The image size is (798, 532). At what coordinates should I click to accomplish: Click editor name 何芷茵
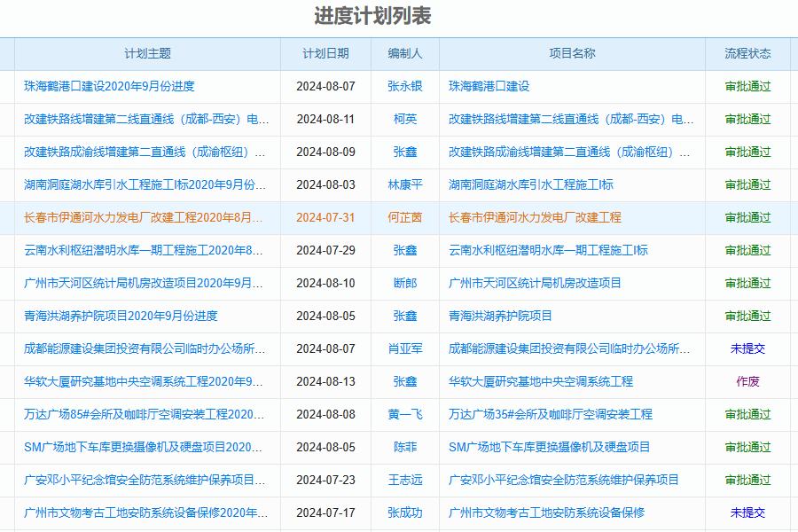point(405,217)
